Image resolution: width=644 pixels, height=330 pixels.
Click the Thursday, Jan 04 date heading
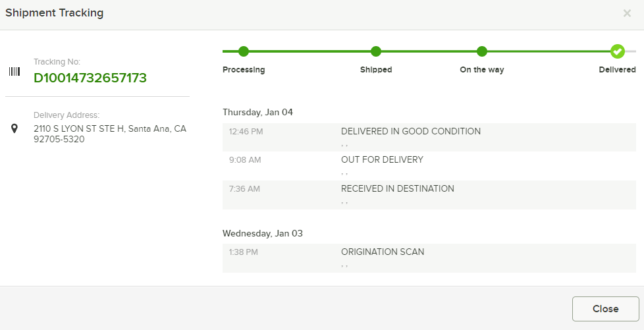[257, 112]
